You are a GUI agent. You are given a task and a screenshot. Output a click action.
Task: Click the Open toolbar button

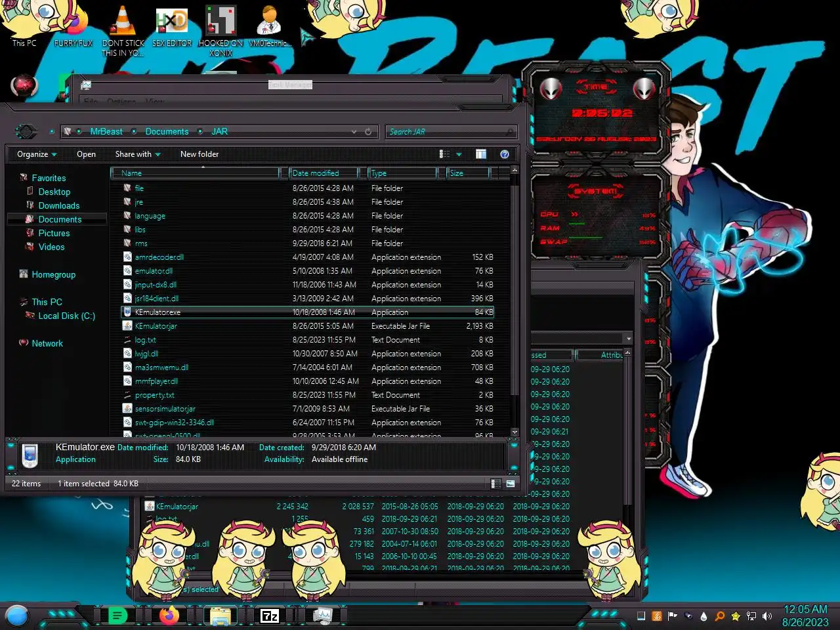(86, 154)
